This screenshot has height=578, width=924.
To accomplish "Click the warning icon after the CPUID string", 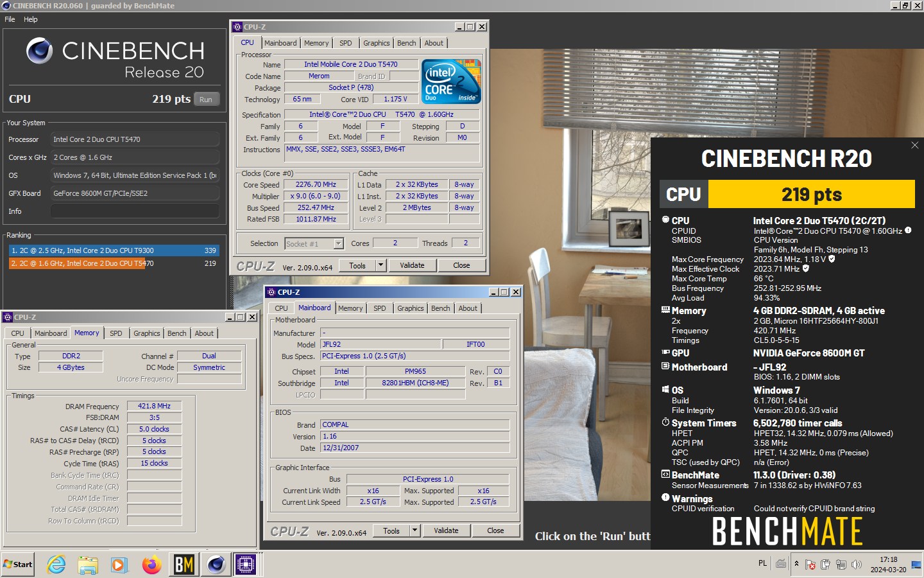I will click(x=908, y=230).
